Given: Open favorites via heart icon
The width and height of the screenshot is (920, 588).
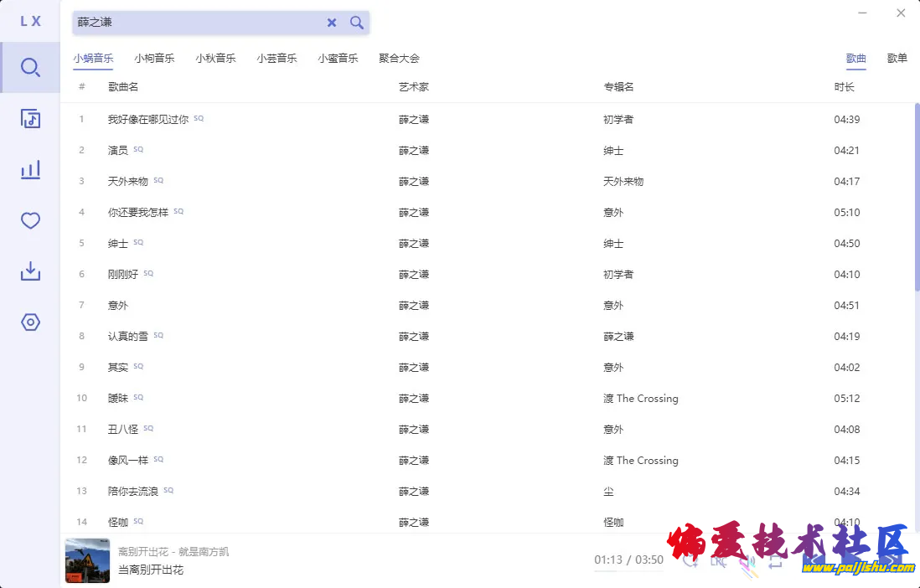Looking at the screenshot, I should coord(30,221).
